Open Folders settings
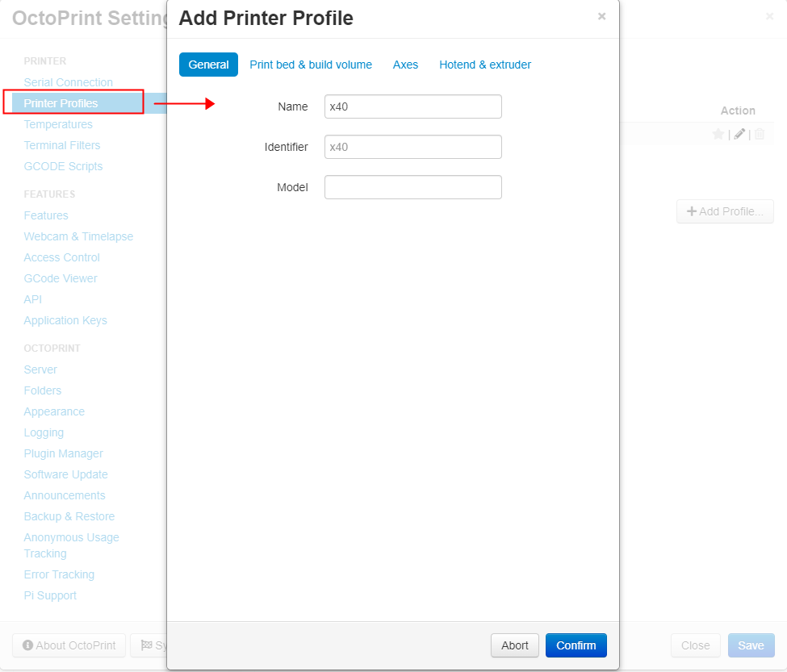Image resolution: width=787 pixels, height=672 pixels. [x=43, y=390]
